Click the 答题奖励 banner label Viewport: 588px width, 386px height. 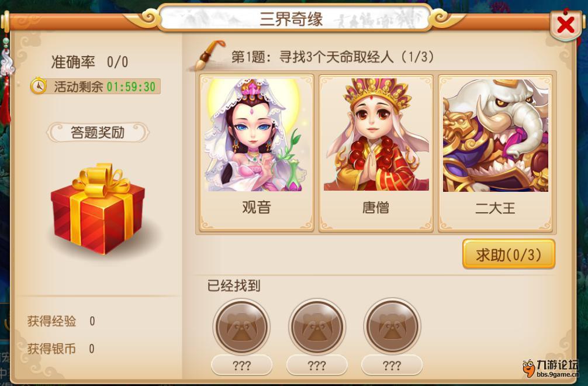coord(98,132)
